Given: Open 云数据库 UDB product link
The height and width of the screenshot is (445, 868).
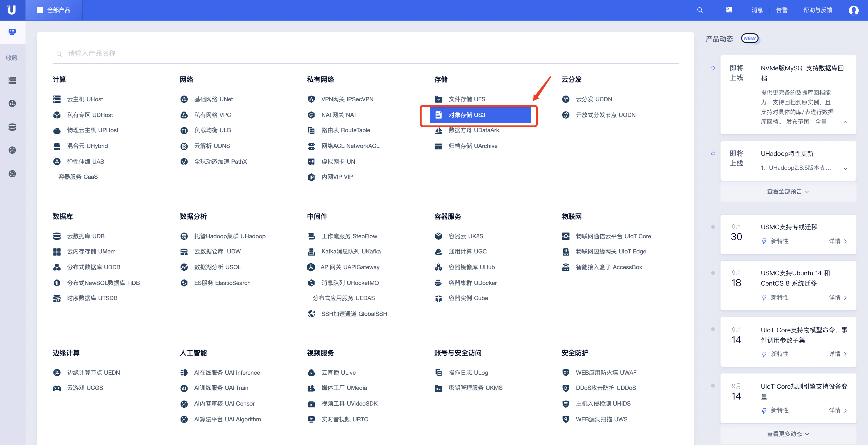Looking at the screenshot, I should click(86, 236).
